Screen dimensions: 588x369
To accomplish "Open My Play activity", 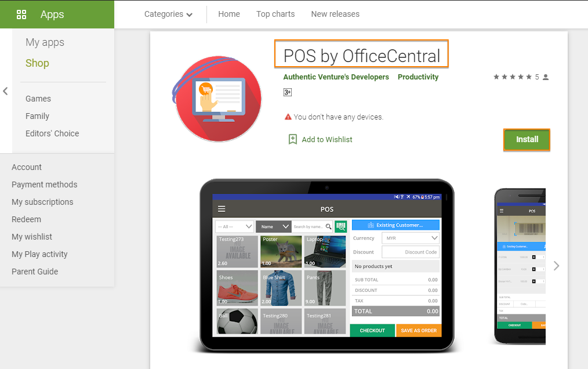I will [x=39, y=254].
